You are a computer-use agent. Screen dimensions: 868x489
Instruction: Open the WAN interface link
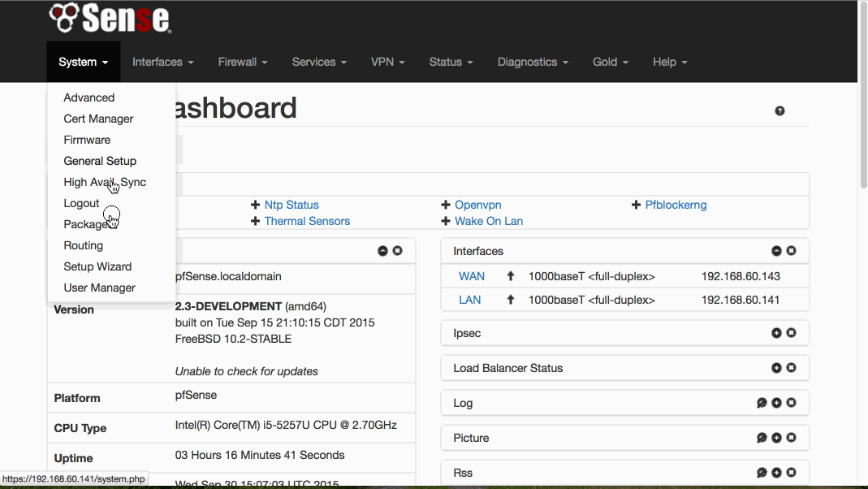[x=472, y=276]
